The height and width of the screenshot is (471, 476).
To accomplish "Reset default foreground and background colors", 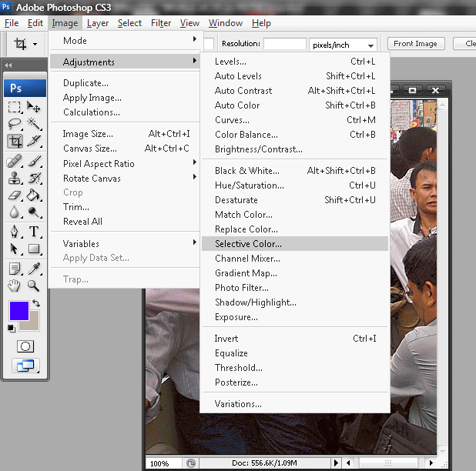I will coord(12,329).
